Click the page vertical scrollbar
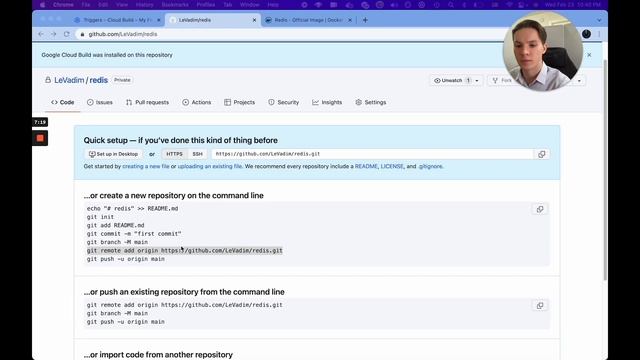 point(605,169)
